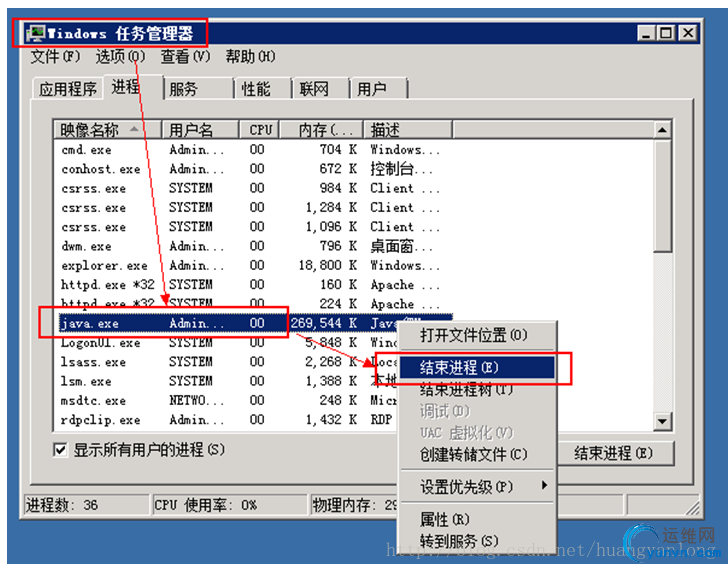Select the explorer.exe process row
Screen dimensions: 728x570
[254, 266]
